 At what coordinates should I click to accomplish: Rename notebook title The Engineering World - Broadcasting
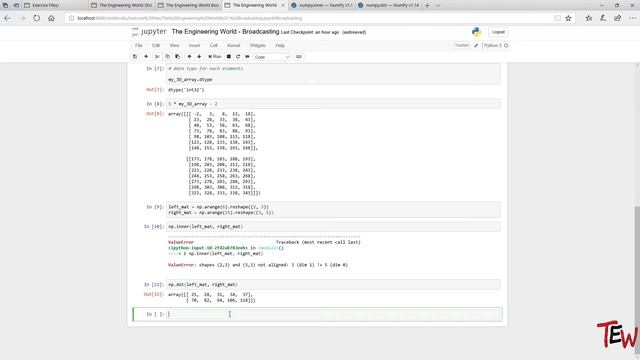point(225,32)
